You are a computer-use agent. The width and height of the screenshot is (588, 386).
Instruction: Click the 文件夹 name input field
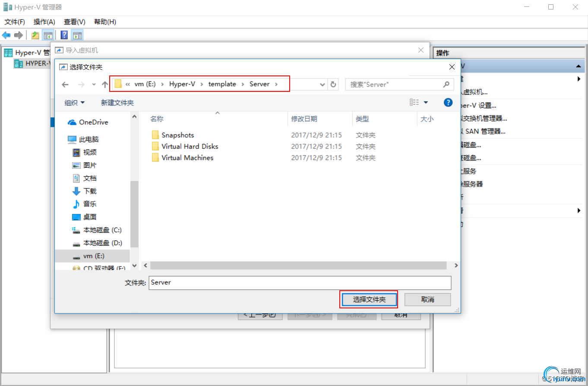pos(300,283)
